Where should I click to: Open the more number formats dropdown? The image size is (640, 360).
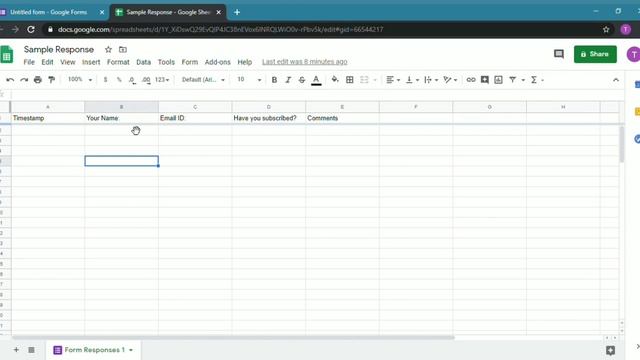(x=162, y=80)
